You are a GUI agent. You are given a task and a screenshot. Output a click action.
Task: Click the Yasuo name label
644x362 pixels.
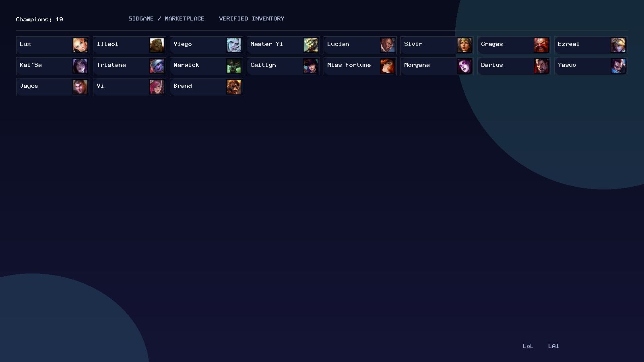pos(567,65)
